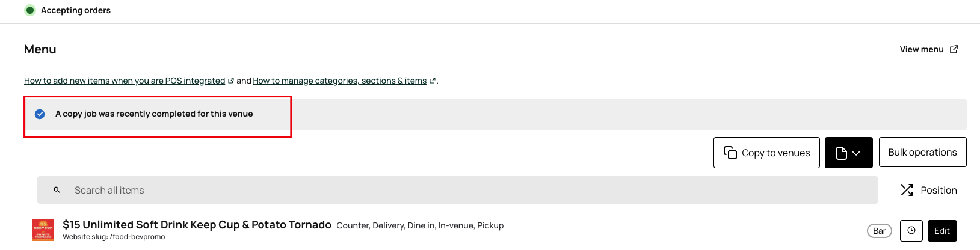Click the external-link icon beside View menu
The height and width of the screenshot is (250, 980).
[x=954, y=49]
